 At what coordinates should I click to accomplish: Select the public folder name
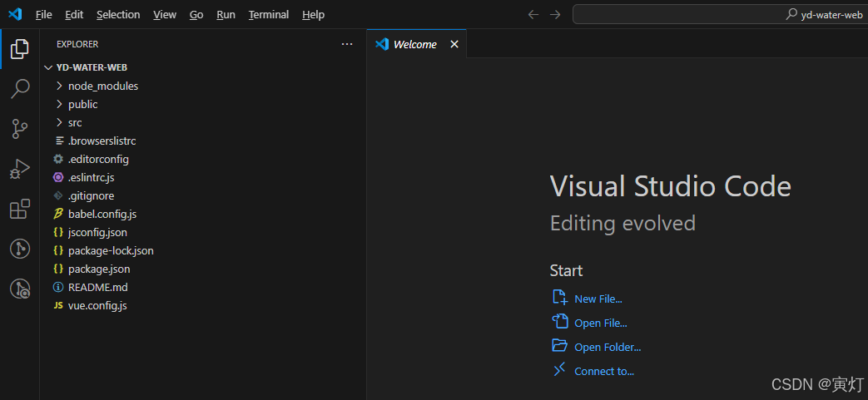[x=83, y=105]
